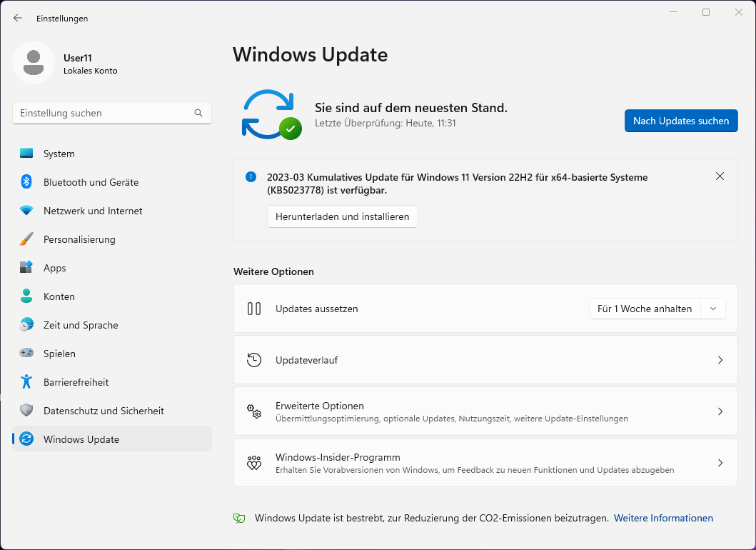Viewport: 756px width, 550px height.
Task: Click the search magnifier icon
Action: (198, 113)
